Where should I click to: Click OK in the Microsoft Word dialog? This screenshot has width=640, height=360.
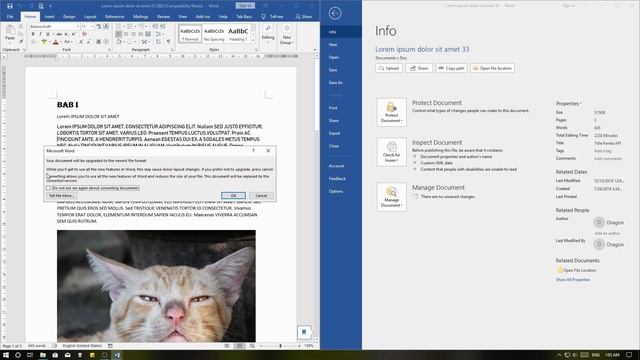(x=233, y=196)
